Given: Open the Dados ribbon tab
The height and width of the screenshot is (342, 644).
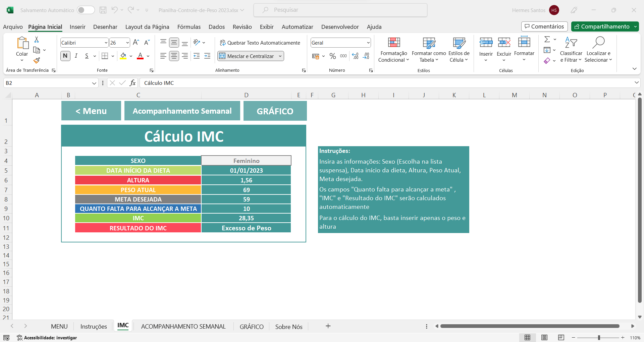Looking at the screenshot, I should pyautogui.click(x=217, y=27).
